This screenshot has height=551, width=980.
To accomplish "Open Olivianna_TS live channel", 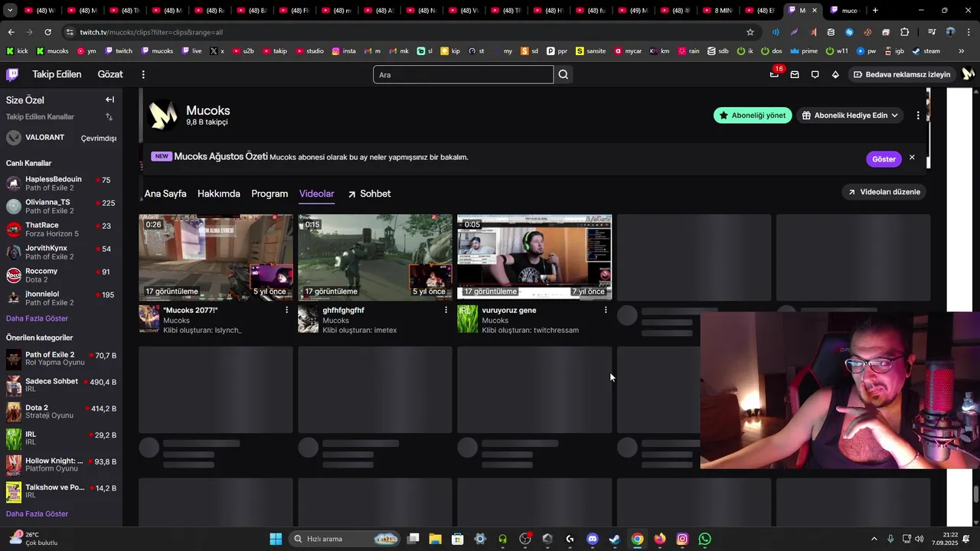I will tap(61, 207).
